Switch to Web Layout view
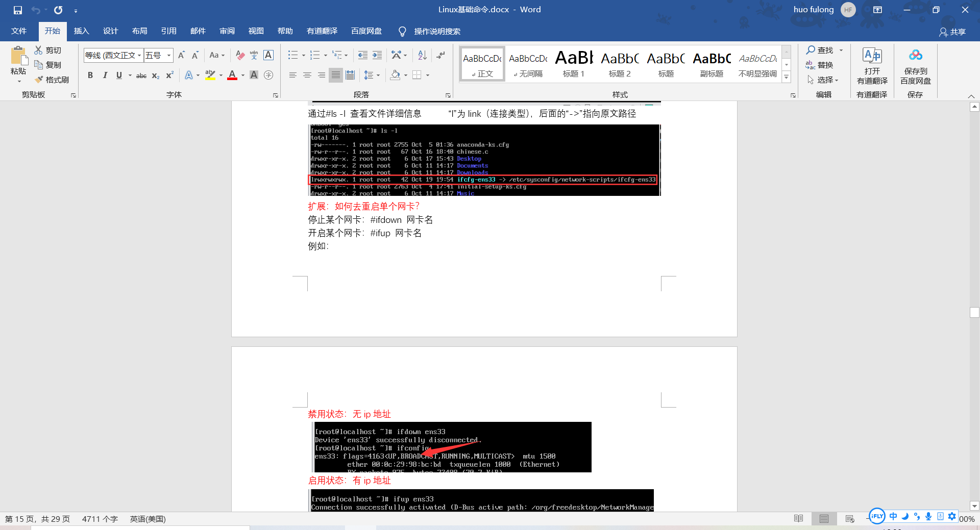Image resolution: width=980 pixels, height=530 pixels. (850, 519)
